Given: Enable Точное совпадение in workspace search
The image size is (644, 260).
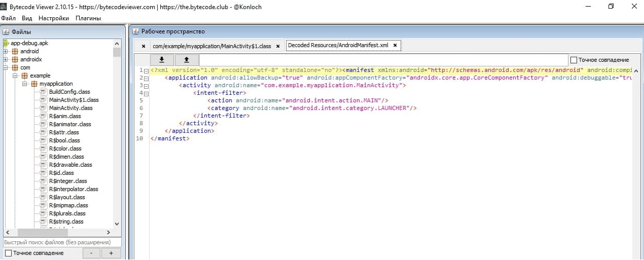Looking at the screenshot, I should tap(574, 60).
